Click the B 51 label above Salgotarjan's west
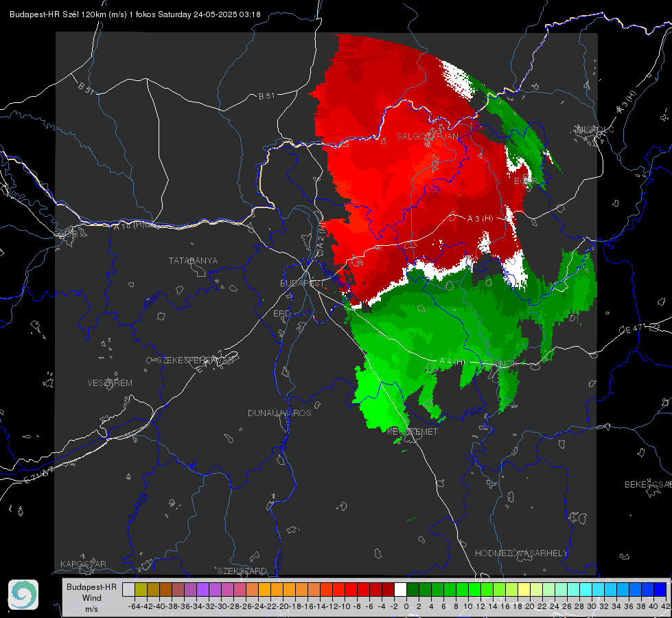This screenshot has width=672, height=618. (x=266, y=96)
